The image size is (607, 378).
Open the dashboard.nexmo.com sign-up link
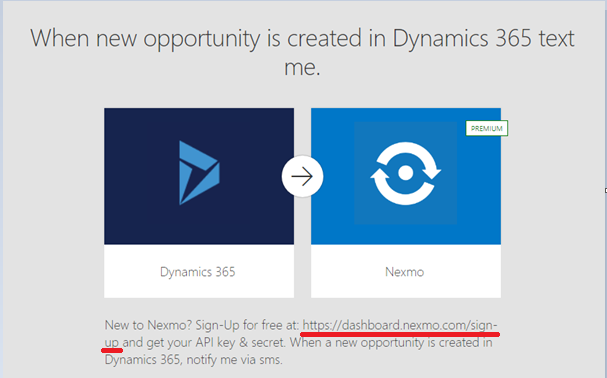(400, 325)
